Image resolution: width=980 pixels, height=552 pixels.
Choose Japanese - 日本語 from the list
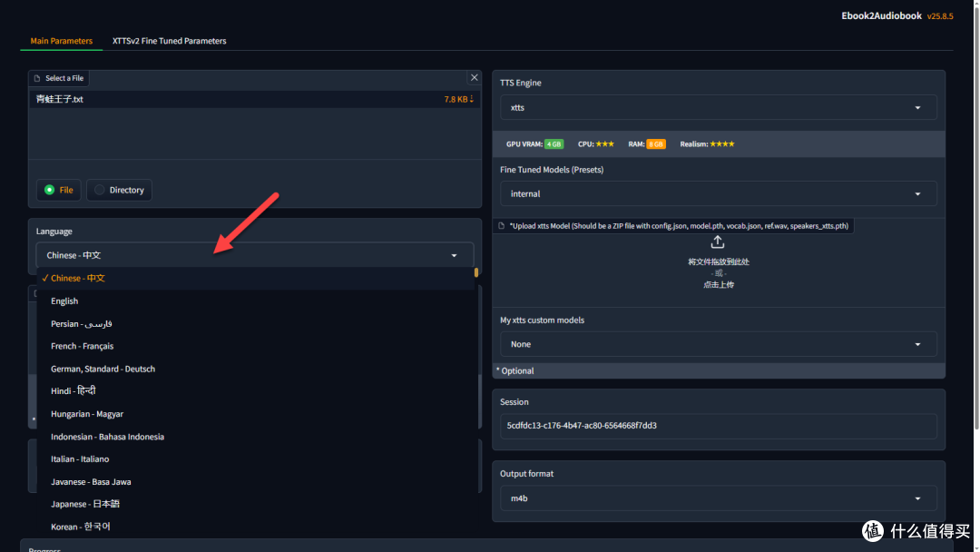(x=85, y=504)
